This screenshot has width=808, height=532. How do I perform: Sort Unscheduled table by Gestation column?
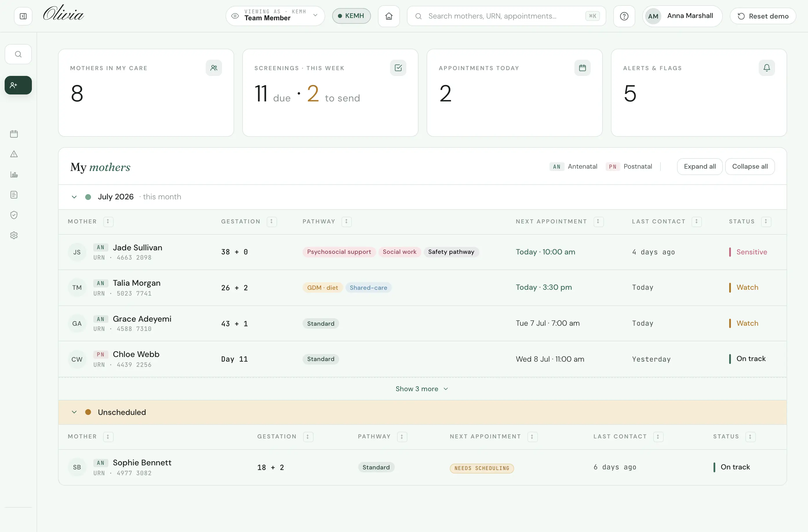(x=308, y=437)
